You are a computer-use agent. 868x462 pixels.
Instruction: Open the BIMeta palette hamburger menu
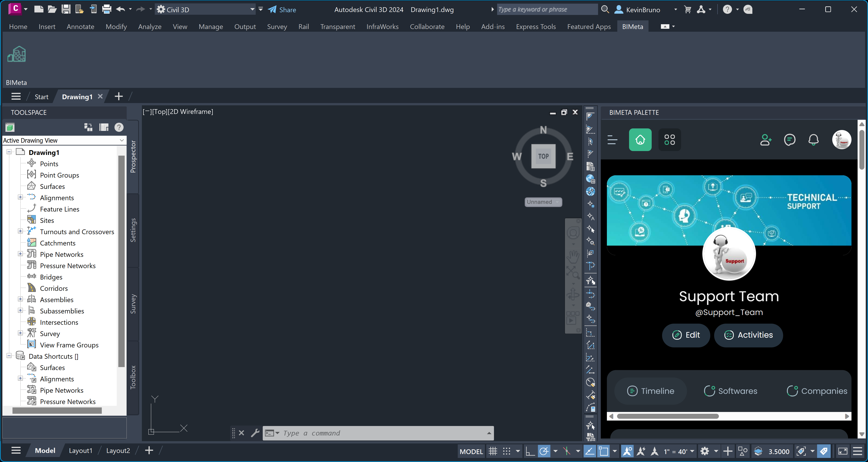coord(612,140)
